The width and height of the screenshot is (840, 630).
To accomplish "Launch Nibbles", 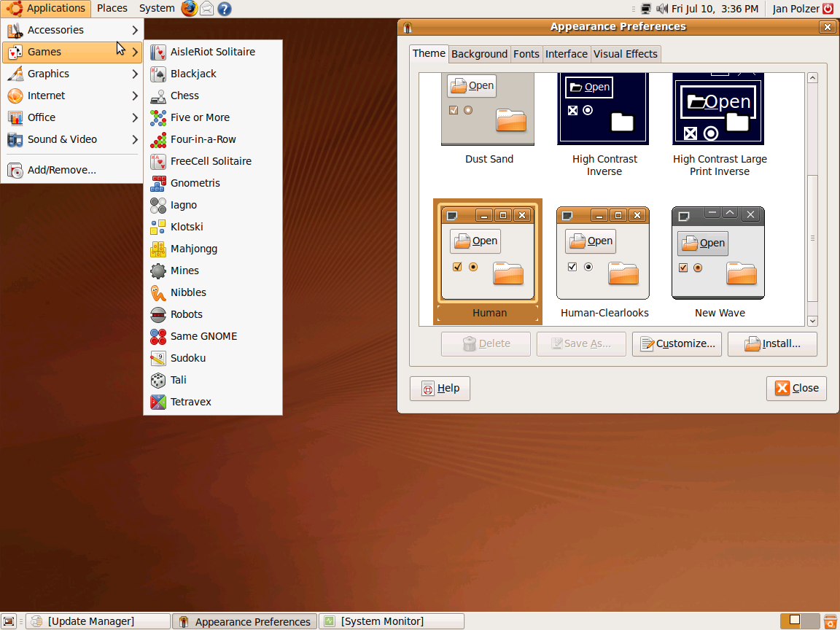I will pos(213,292).
